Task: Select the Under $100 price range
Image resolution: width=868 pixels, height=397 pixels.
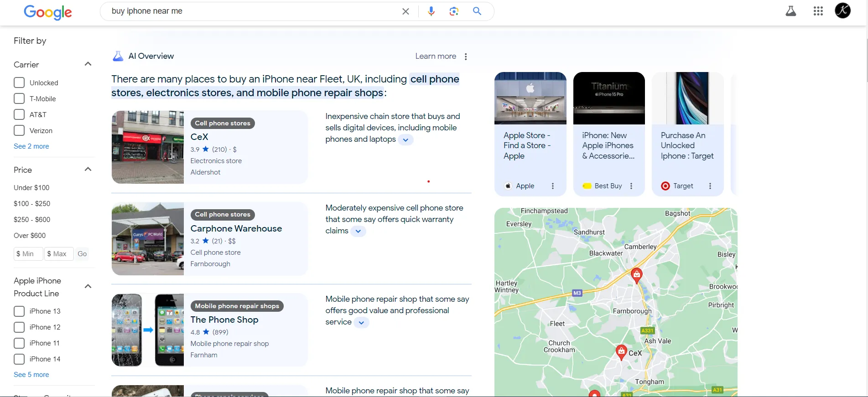Action: tap(31, 188)
